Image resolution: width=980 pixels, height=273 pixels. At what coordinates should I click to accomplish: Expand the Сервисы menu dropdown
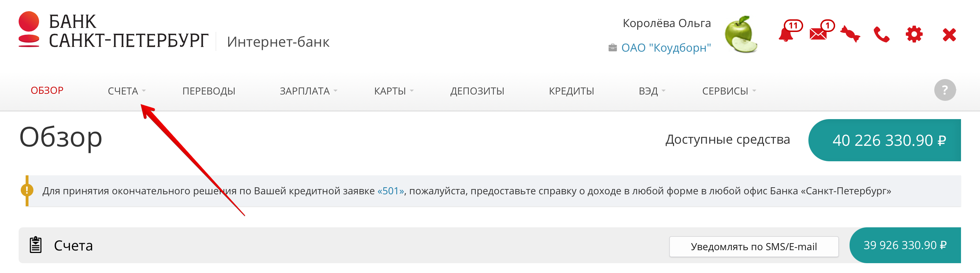click(729, 91)
